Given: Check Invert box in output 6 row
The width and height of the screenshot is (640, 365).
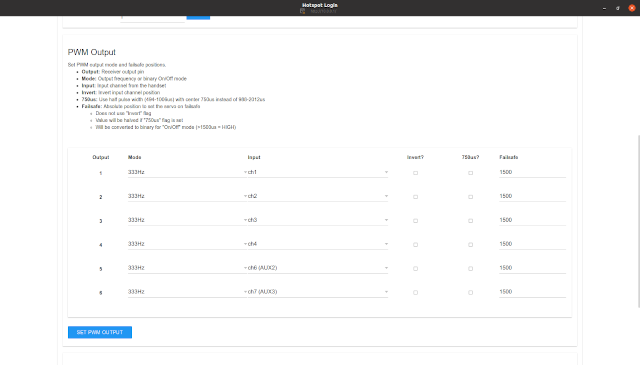Looking at the screenshot, I should [416, 292].
